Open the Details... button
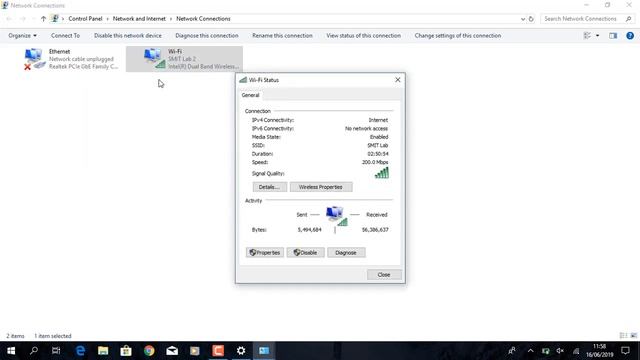Screen dimensions: 640x360 pos(269,187)
